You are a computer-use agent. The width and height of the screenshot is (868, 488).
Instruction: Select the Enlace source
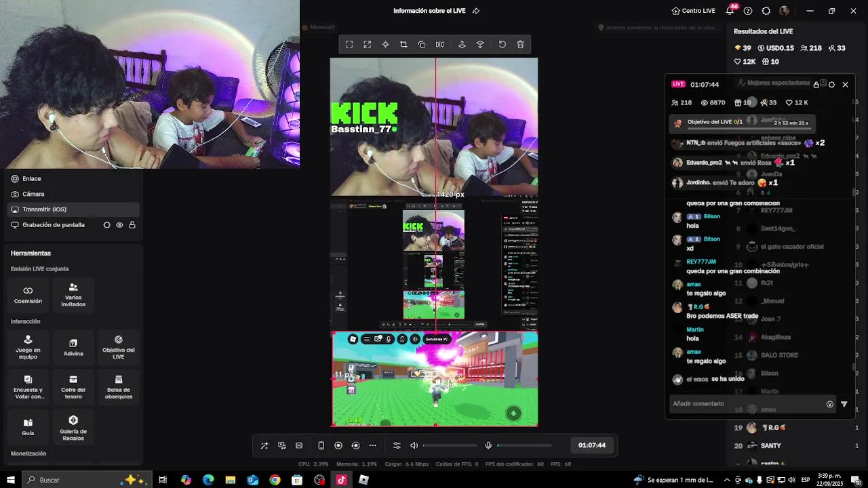click(75, 179)
